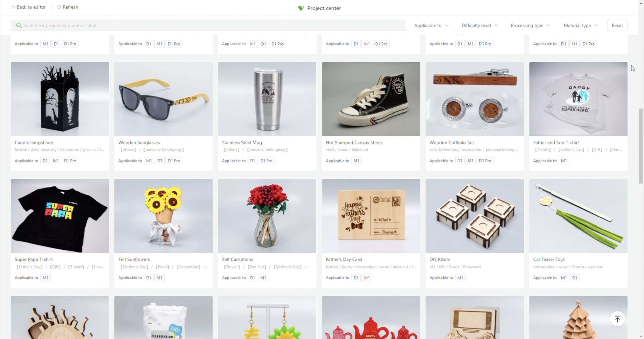Open the Hot Stamped Canvas Shoes thumbnail
The image size is (644, 339).
pyautogui.click(x=371, y=99)
